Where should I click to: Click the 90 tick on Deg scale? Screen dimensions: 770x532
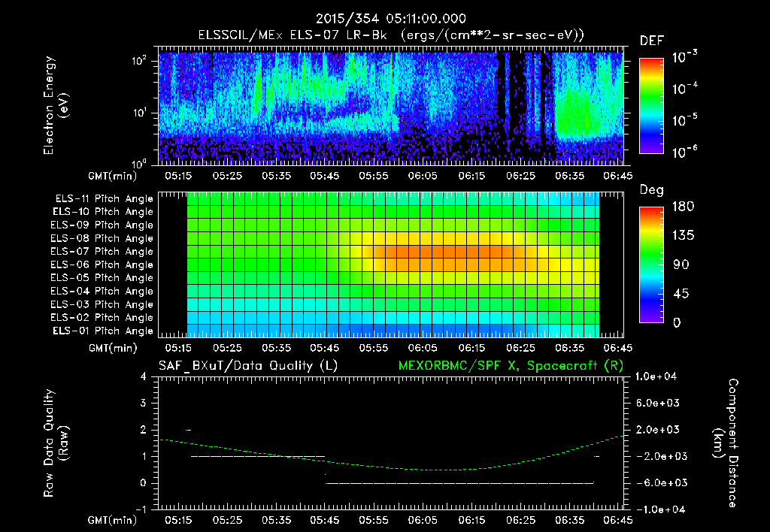click(x=681, y=264)
